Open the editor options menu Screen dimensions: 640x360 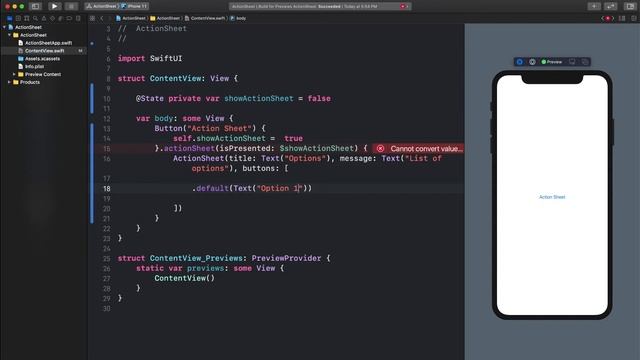(x=622, y=18)
